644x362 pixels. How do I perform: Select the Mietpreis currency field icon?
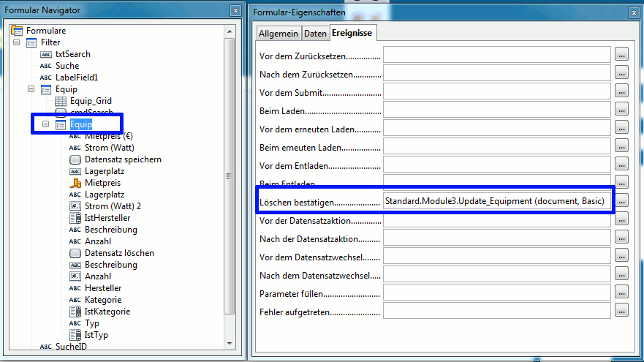coord(75,183)
